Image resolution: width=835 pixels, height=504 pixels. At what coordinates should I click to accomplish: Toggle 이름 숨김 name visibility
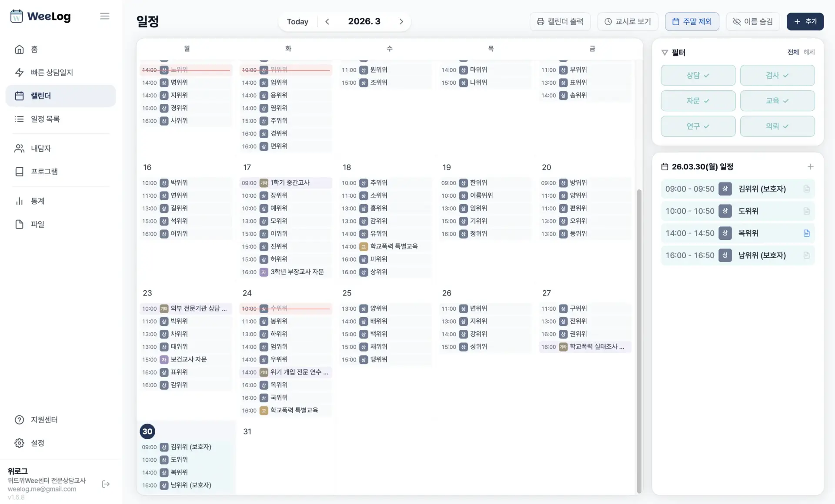click(753, 22)
